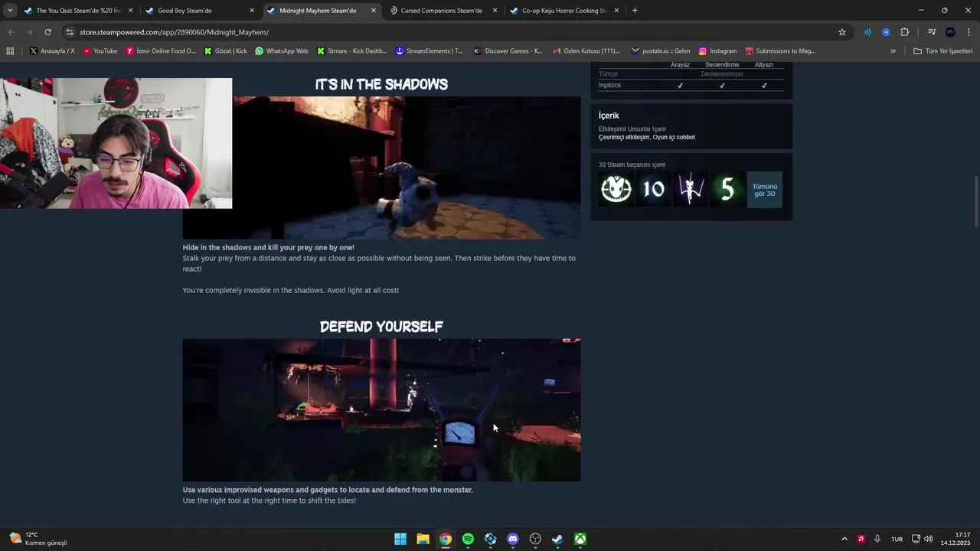The width and height of the screenshot is (980, 551).
Task: Show hidden system tray icons
Action: click(844, 539)
